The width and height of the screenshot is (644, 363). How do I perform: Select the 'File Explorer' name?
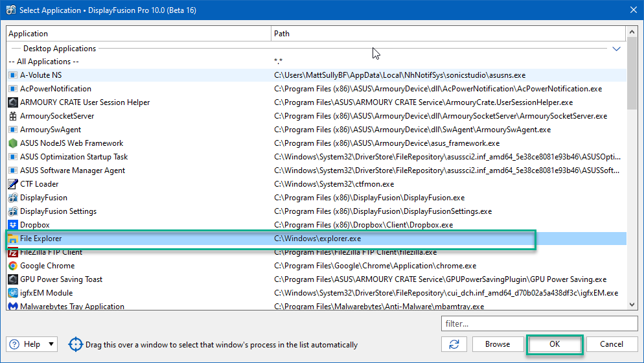click(x=41, y=239)
